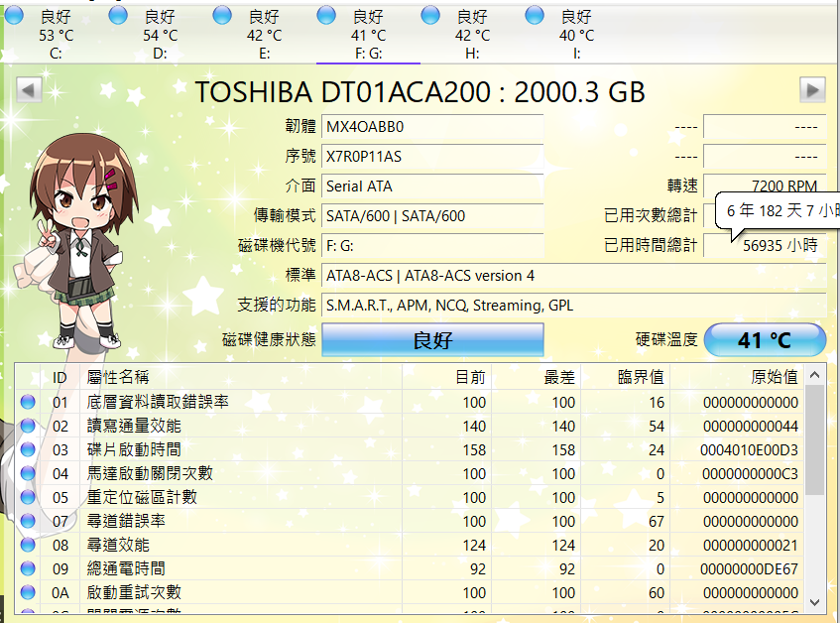Click threshold value 16 in row 01
This screenshot has width=840, height=623.
(x=657, y=403)
